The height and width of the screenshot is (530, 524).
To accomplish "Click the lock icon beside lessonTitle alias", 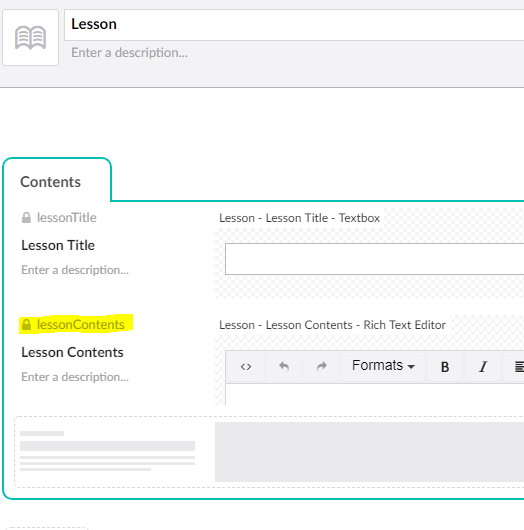I will (x=26, y=218).
